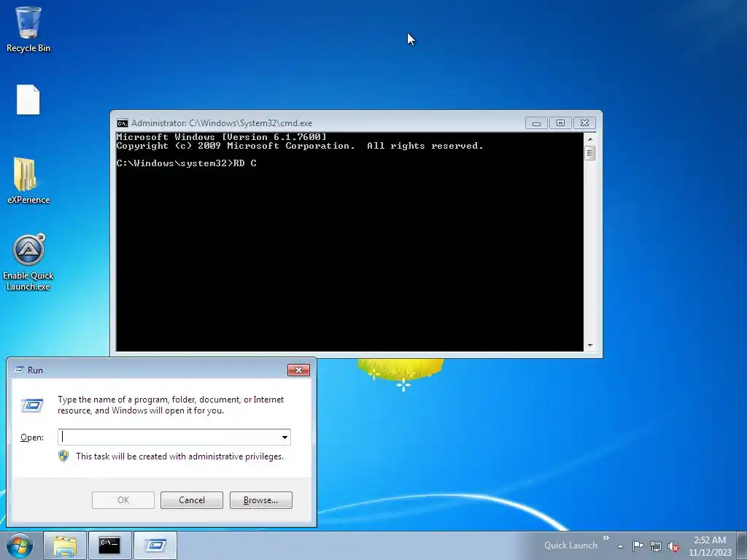Click the Browse... button in Run dialog
Viewport: 747px width, 560px height.
[260, 500]
